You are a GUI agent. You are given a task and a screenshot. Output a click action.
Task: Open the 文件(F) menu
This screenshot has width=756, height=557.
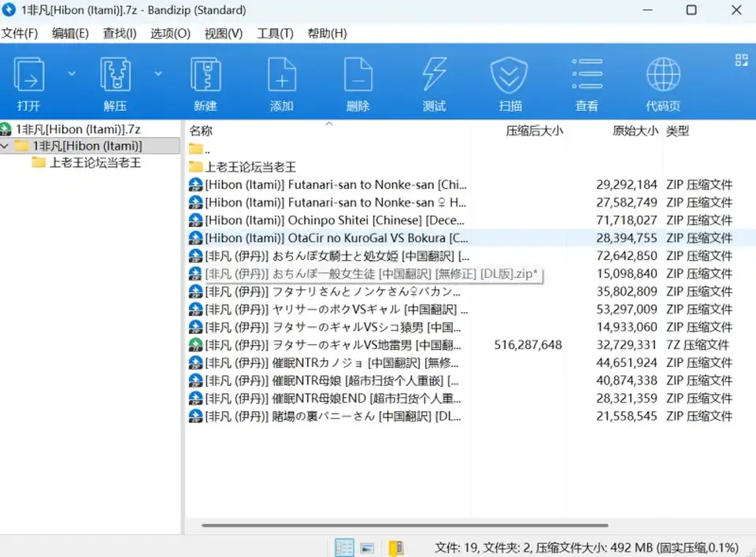[20, 33]
